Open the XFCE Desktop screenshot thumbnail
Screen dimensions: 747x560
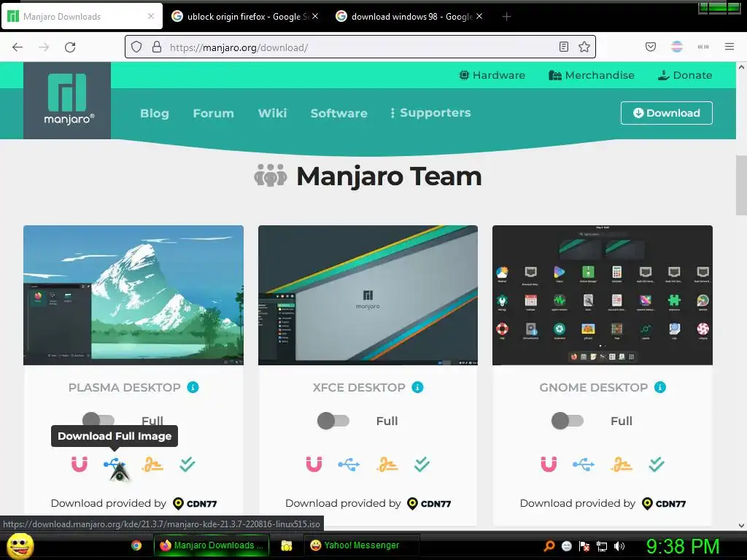point(368,295)
